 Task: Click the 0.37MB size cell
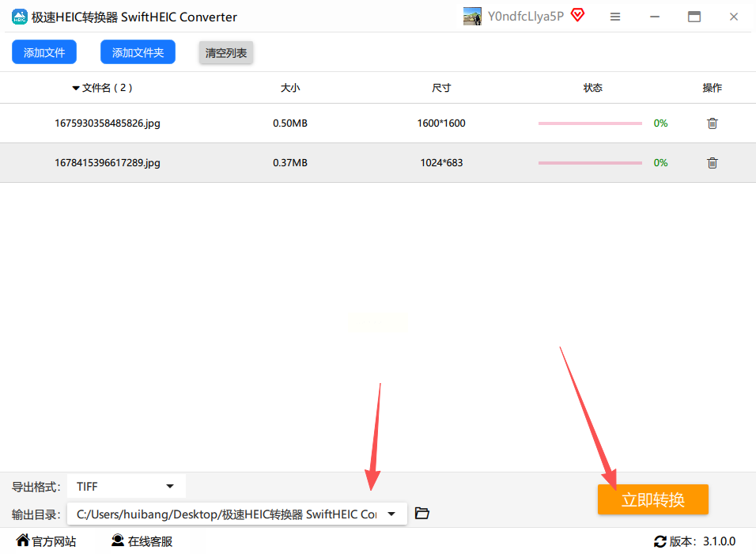click(290, 162)
